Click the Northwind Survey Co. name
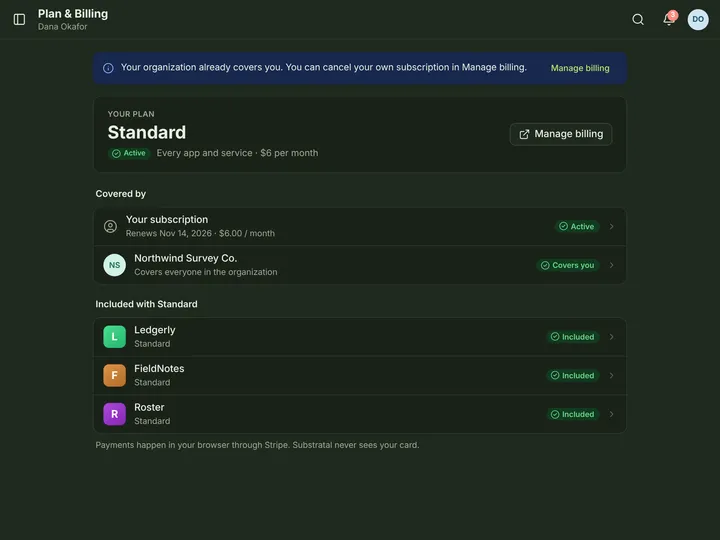Image resolution: width=720 pixels, height=540 pixels. click(x=186, y=258)
